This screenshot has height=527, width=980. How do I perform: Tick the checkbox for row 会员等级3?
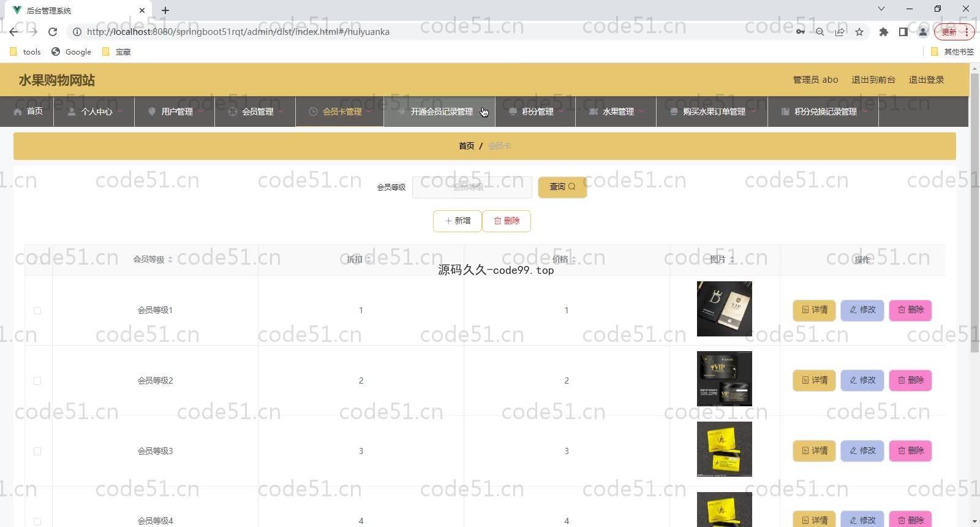pos(37,451)
